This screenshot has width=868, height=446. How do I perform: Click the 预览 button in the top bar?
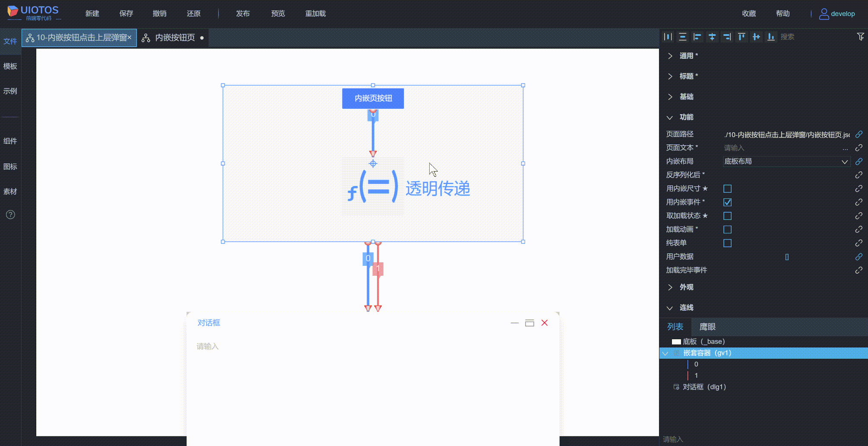(x=278, y=13)
